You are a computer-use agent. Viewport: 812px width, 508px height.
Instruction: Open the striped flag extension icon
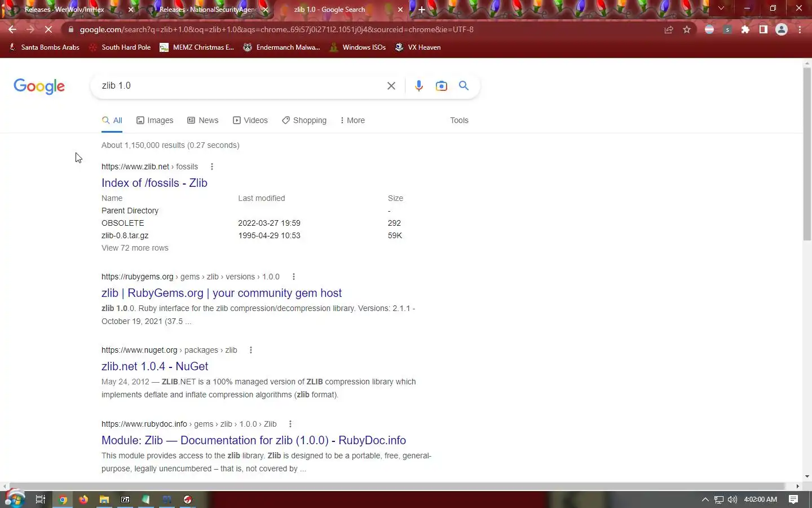(x=709, y=29)
